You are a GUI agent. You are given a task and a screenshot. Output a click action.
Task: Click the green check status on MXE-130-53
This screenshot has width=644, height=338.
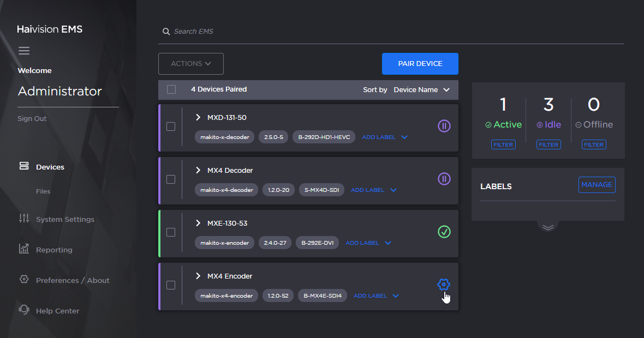444,232
